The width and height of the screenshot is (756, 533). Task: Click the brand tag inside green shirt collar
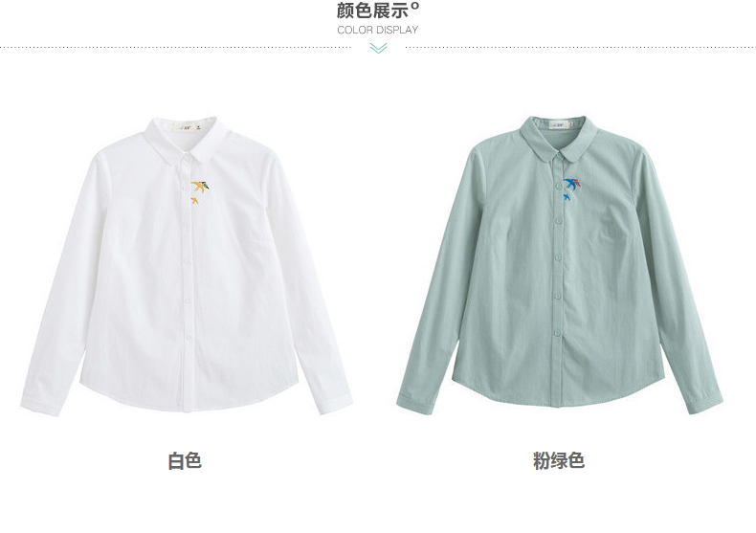click(x=557, y=125)
